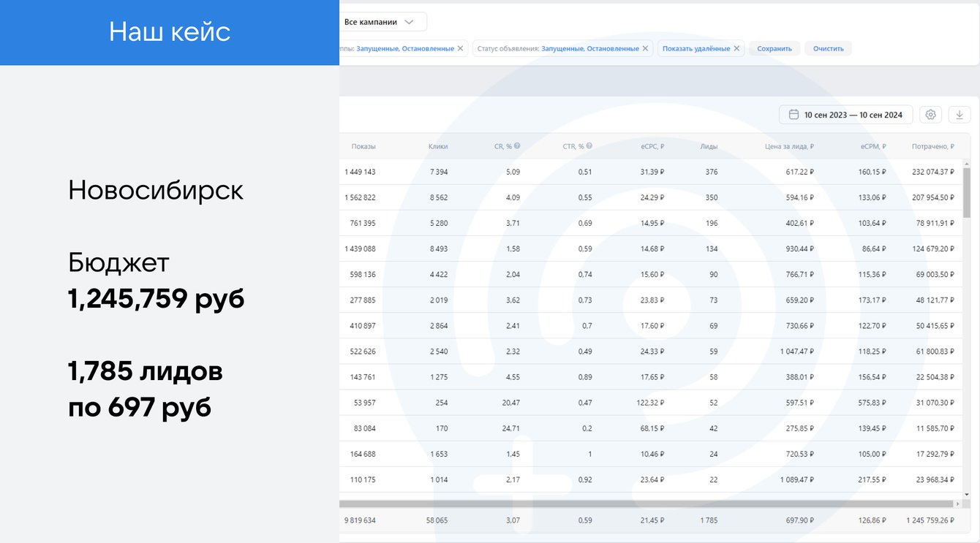The height and width of the screenshot is (543, 980).
Task: Click the horizontal scrollbar right arrow
Action: [x=958, y=504]
